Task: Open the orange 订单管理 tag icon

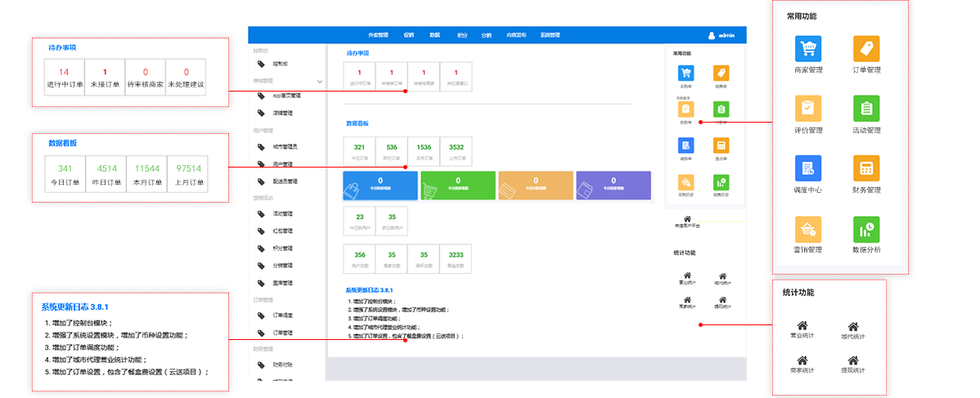Action: tap(866, 49)
